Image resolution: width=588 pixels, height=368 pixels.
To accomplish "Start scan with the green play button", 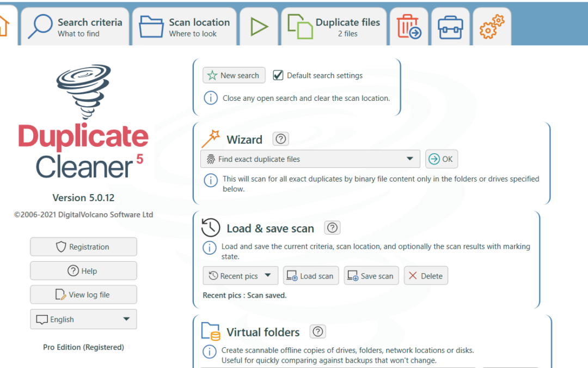I will [x=259, y=27].
